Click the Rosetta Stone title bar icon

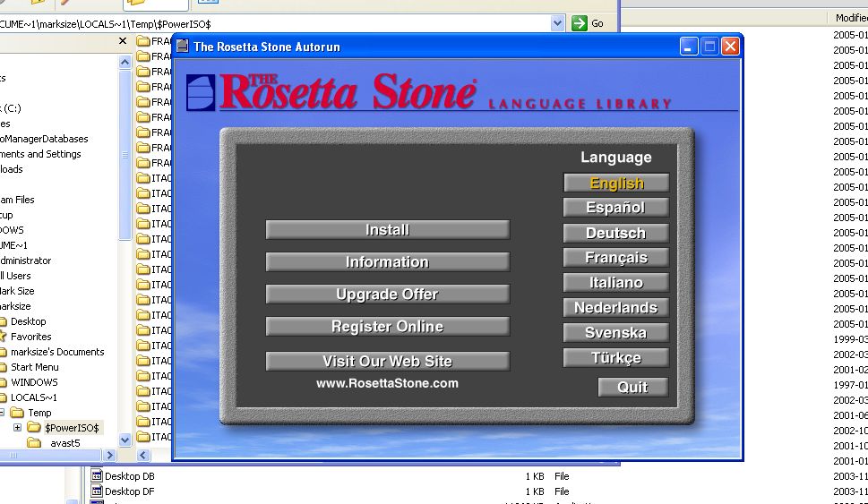pos(183,47)
